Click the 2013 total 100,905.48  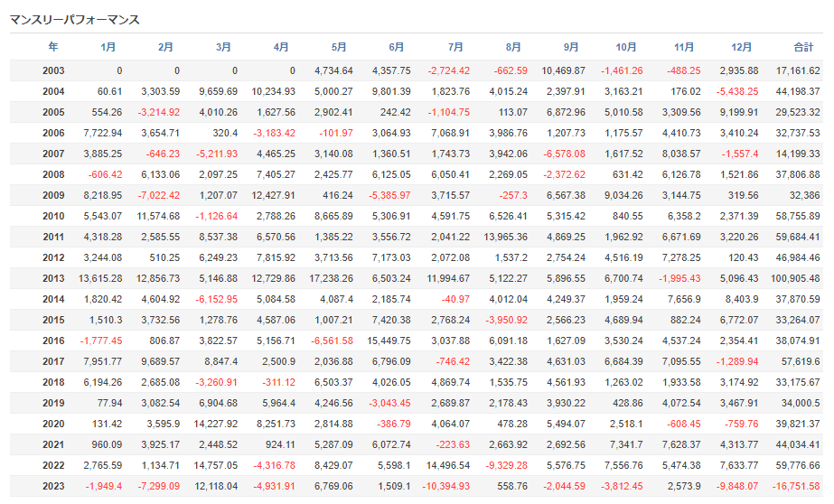point(795,278)
